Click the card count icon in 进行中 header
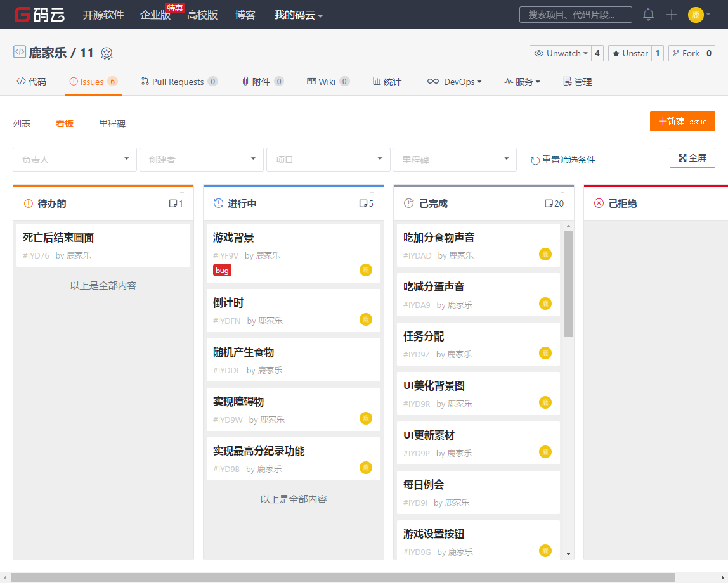 tap(363, 203)
